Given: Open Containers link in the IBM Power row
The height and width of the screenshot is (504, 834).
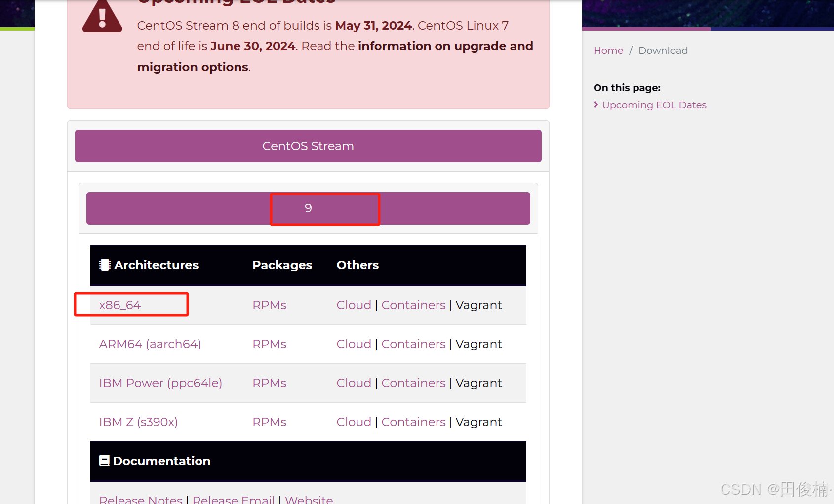Looking at the screenshot, I should [414, 383].
